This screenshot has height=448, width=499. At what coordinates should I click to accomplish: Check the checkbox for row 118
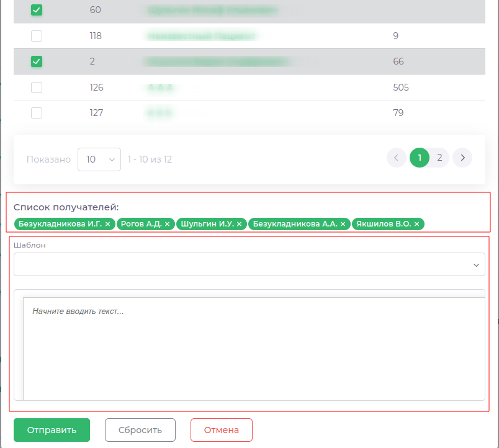(37, 36)
